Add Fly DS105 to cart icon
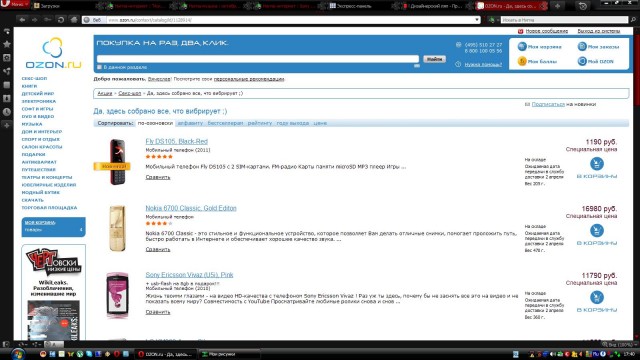 tap(597, 164)
